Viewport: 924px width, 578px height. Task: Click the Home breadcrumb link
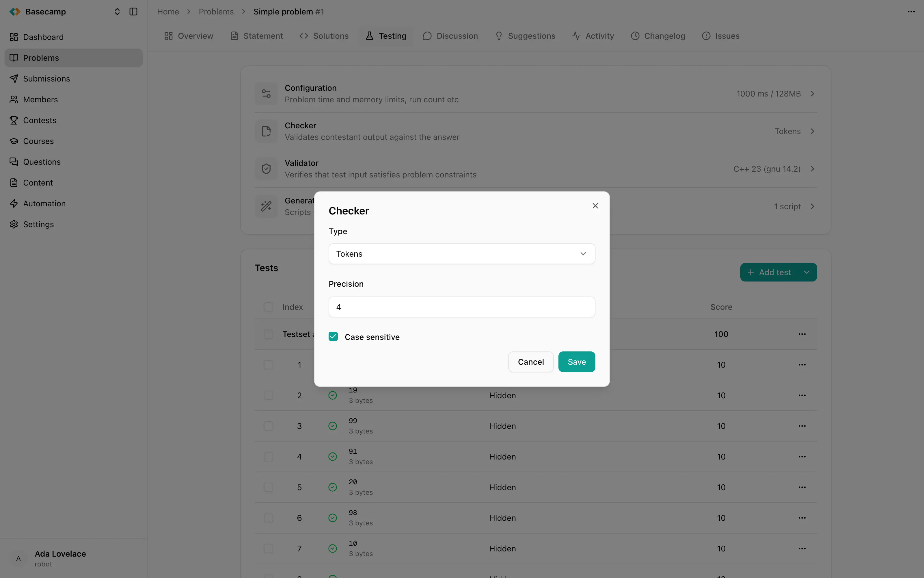(x=168, y=12)
